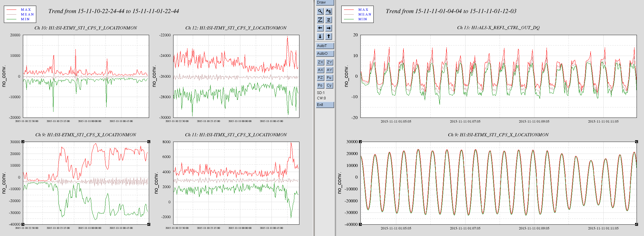Click the CW:0 status text
This screenshot has width=644, height=236.
321,98
